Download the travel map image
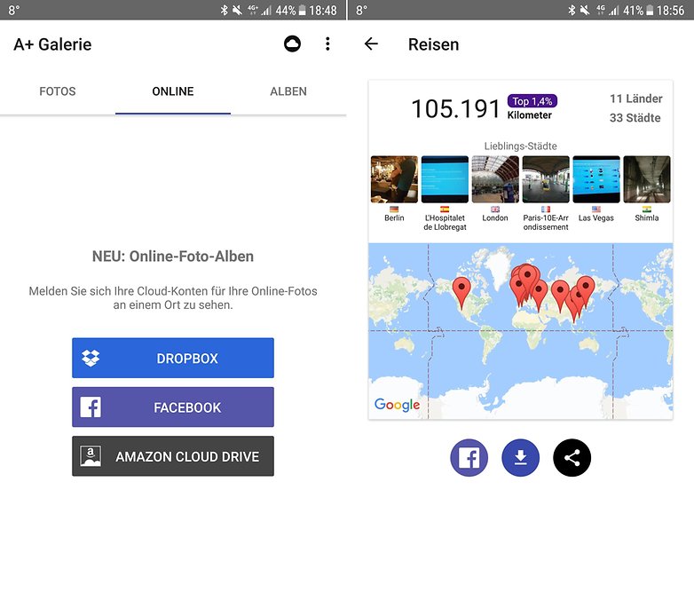The width and height of the screenshot is (694, 616). (520, 458)
